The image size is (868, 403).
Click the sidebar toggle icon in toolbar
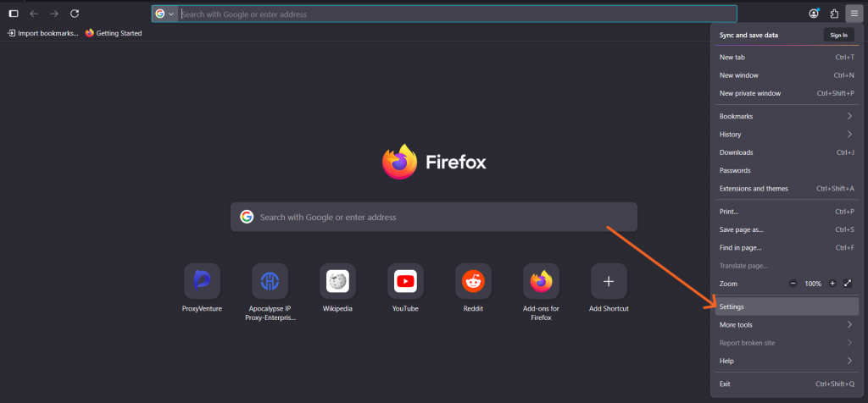click(x=14, y=14)
